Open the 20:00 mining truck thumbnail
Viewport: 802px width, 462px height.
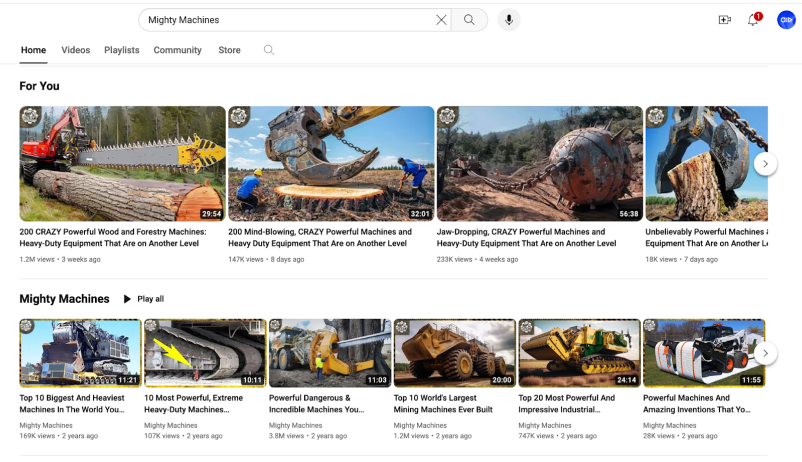(455, 353)
